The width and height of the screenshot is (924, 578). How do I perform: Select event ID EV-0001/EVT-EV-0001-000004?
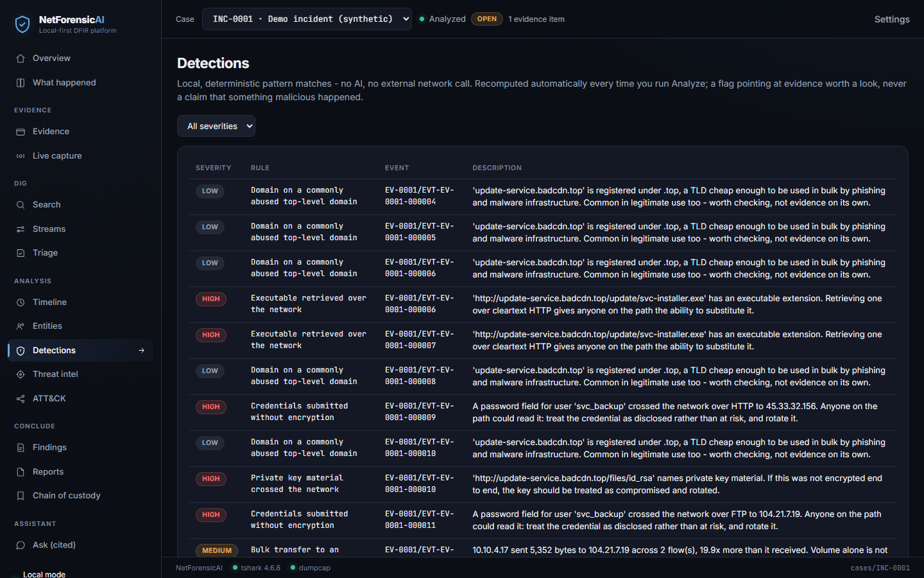420,196
